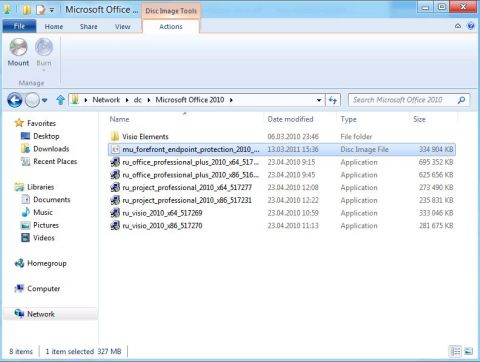Select Network in the navigation pane
The width and height of the screenshot is (480, 362).
click(41, 314)
